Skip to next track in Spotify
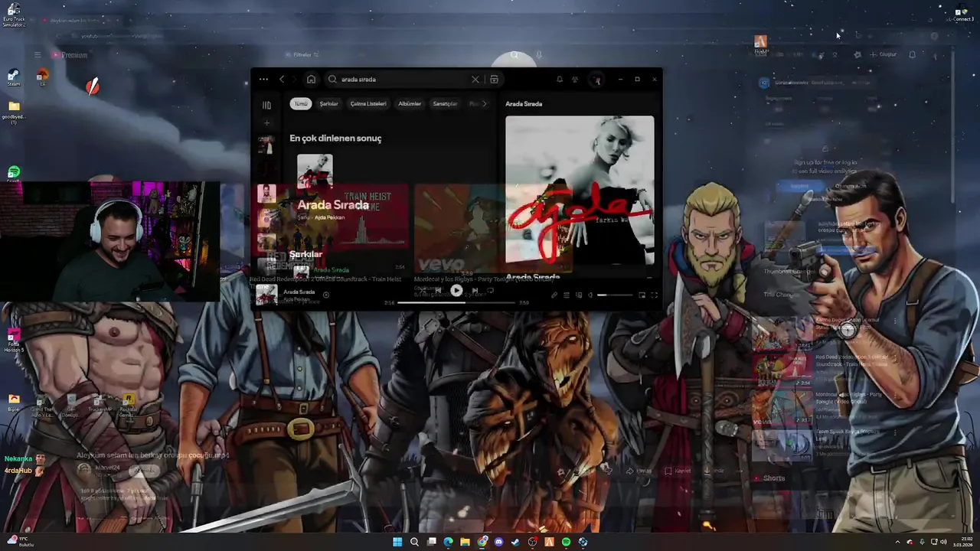This screenshot has width=980, height=551. pos(475,290)
